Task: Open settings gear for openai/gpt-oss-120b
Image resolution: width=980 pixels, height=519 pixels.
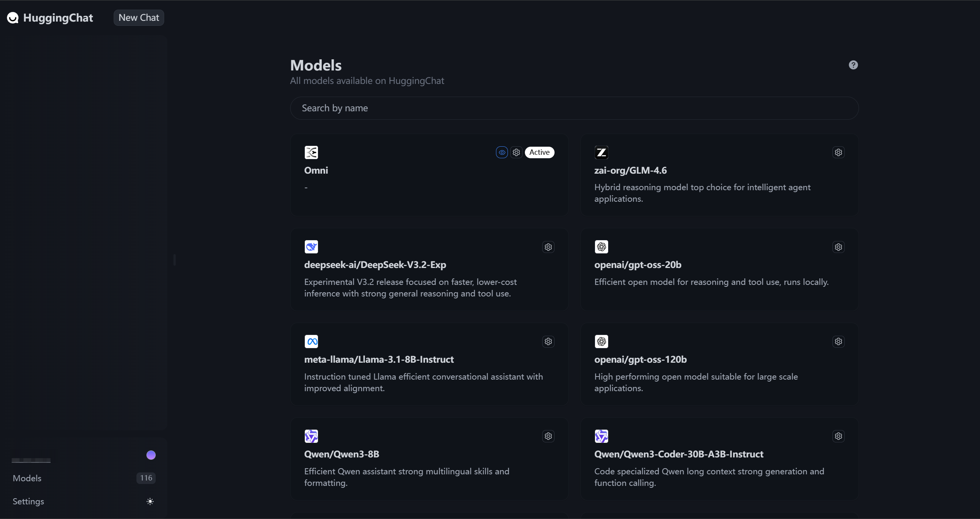Action: [839, 342]
